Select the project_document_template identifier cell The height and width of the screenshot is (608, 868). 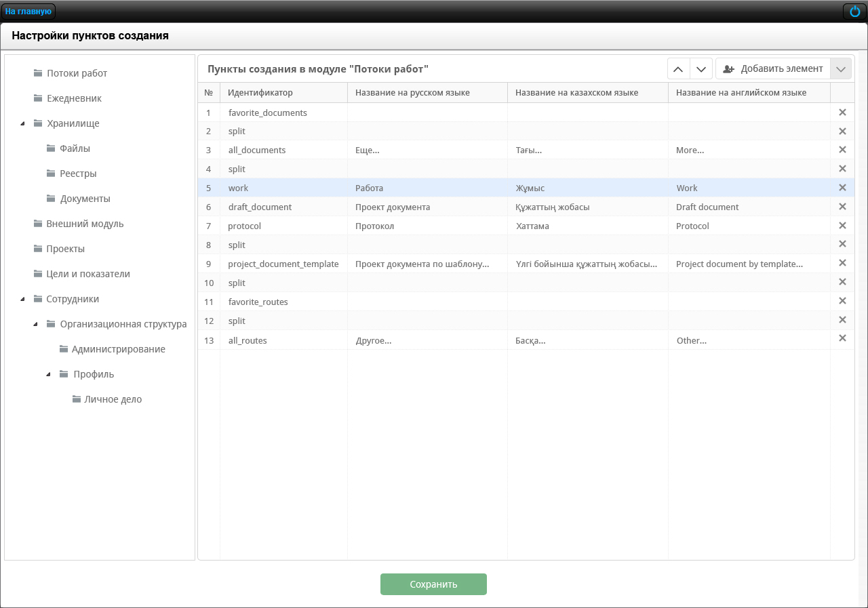coord(283,264)
